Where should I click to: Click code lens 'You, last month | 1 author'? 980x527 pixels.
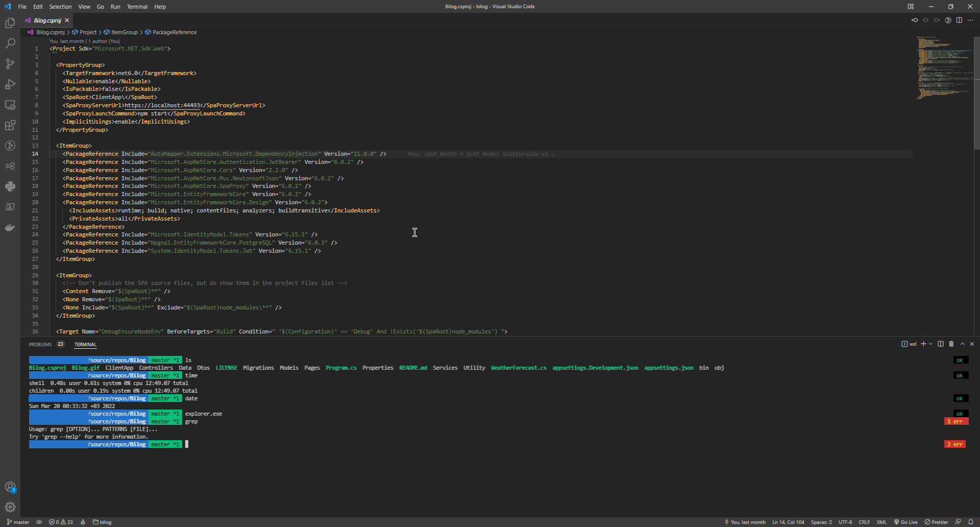pos(85,41)
